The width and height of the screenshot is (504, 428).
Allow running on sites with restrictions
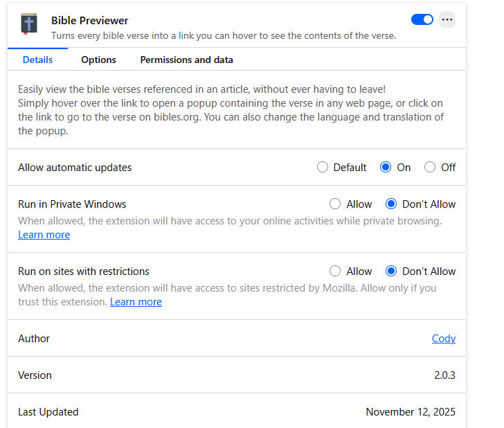tap(336, 271)
